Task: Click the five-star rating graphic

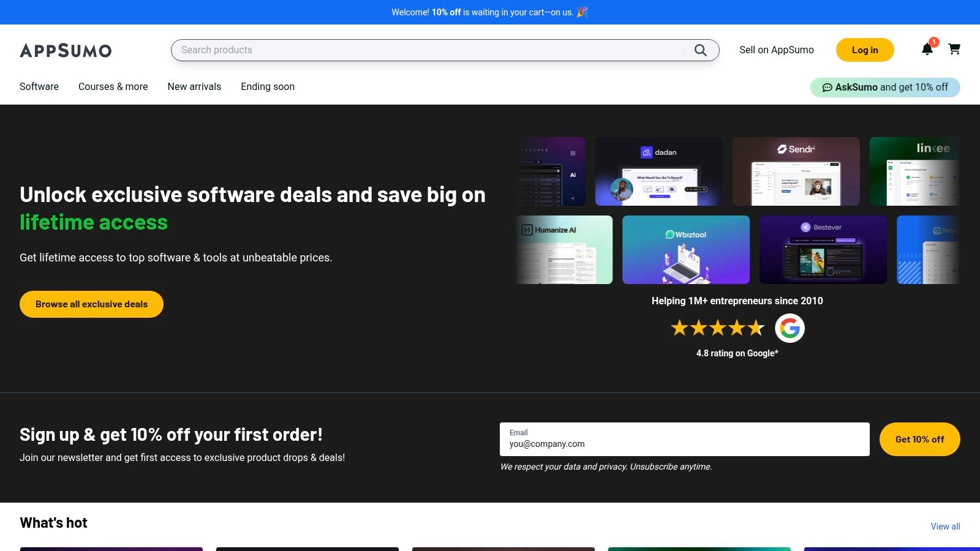Action: (x=718, y=328)
